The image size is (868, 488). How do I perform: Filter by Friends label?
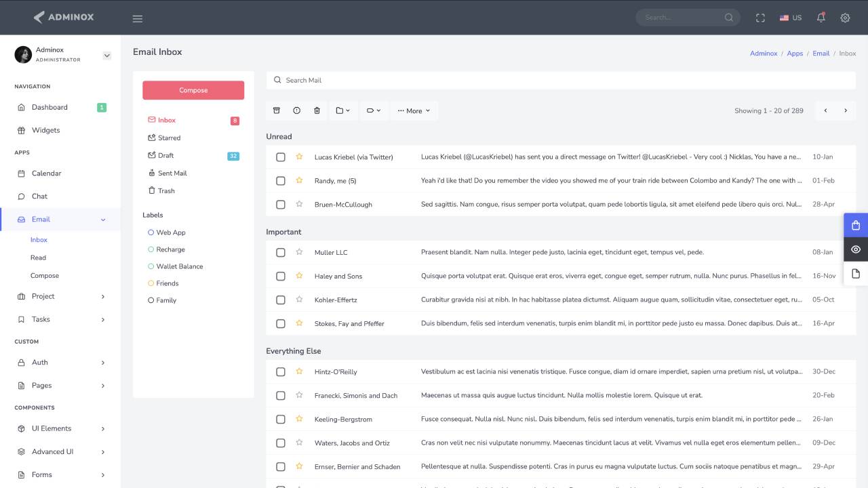163,283
